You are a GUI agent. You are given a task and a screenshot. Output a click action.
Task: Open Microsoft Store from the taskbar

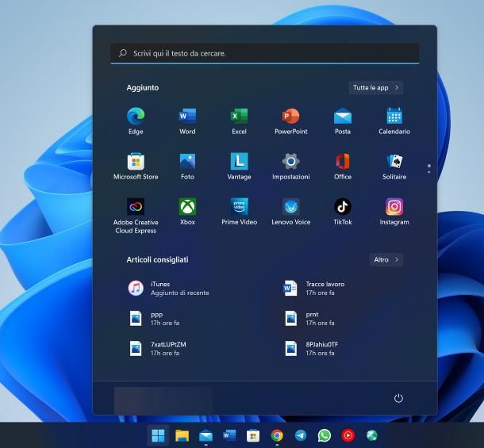click(253, 435)
